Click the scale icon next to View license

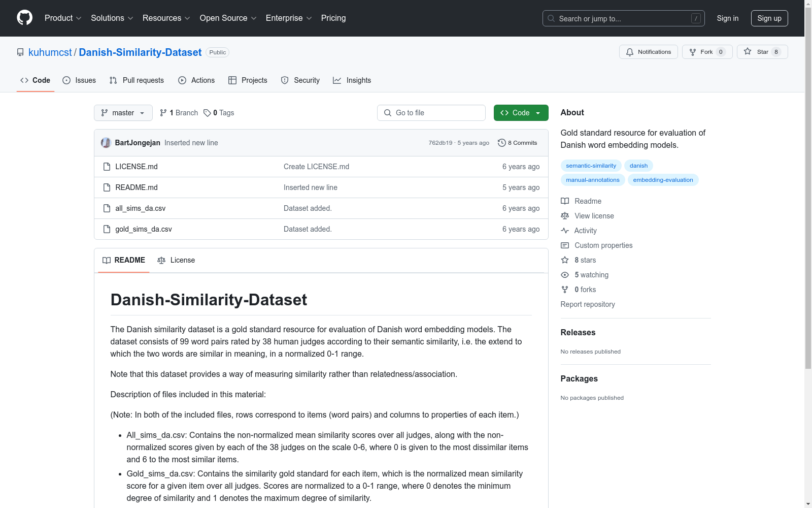click(565, 216)
